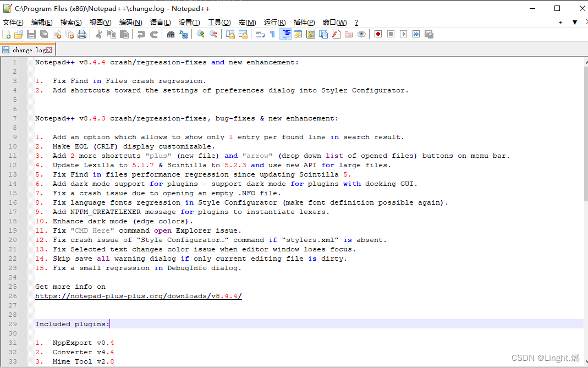
Task: Open the 宏(M) menu
Action: [x=247, y=23]
